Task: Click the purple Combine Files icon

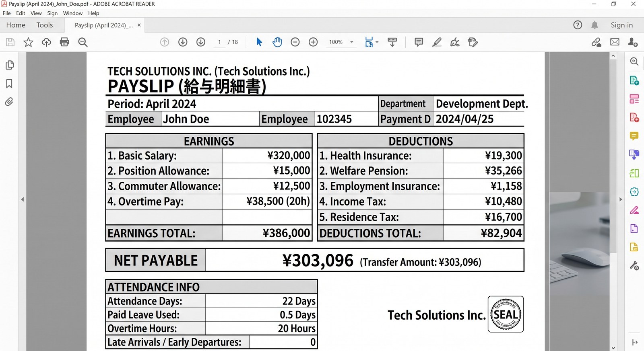Action: [634, 154]
